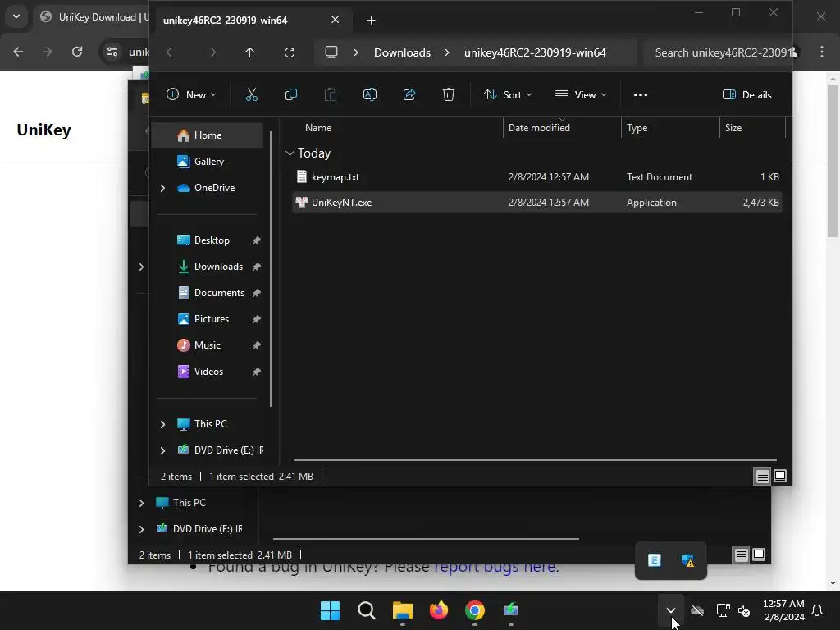Open Firefox from the taskbar

(439, 610)
